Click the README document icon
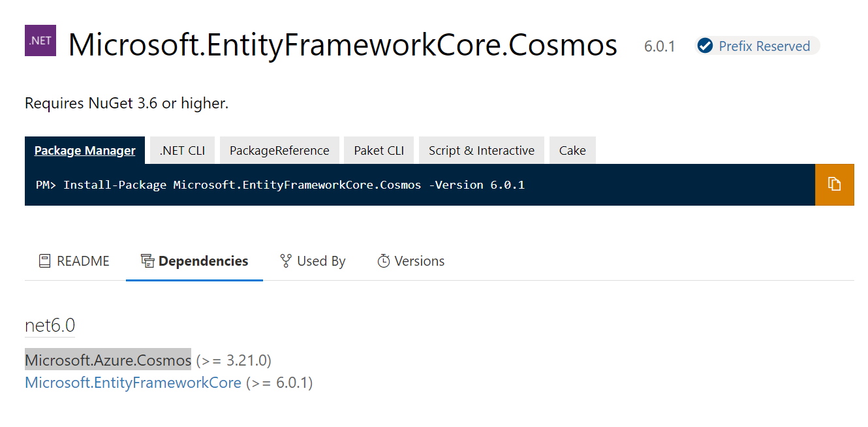 pyautogui.click(x=44, y=260)
